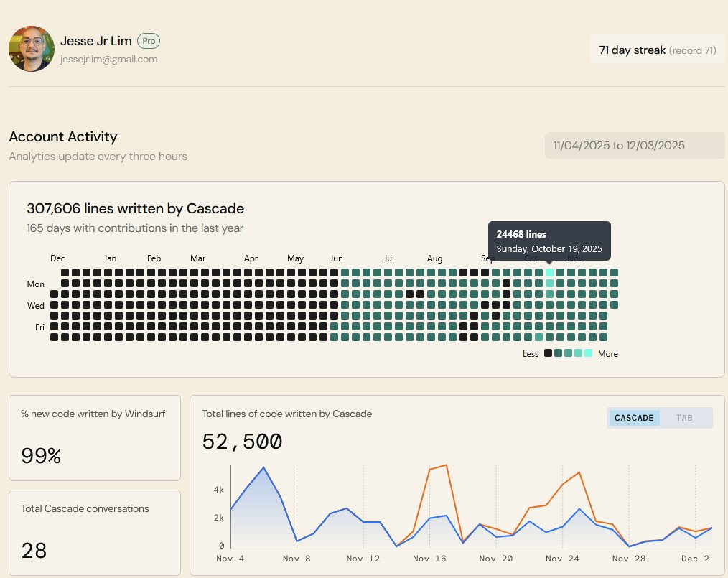728x578 pixels.
Task: Click the Wed row label on heatmap
Action: (x=36, y=305)
